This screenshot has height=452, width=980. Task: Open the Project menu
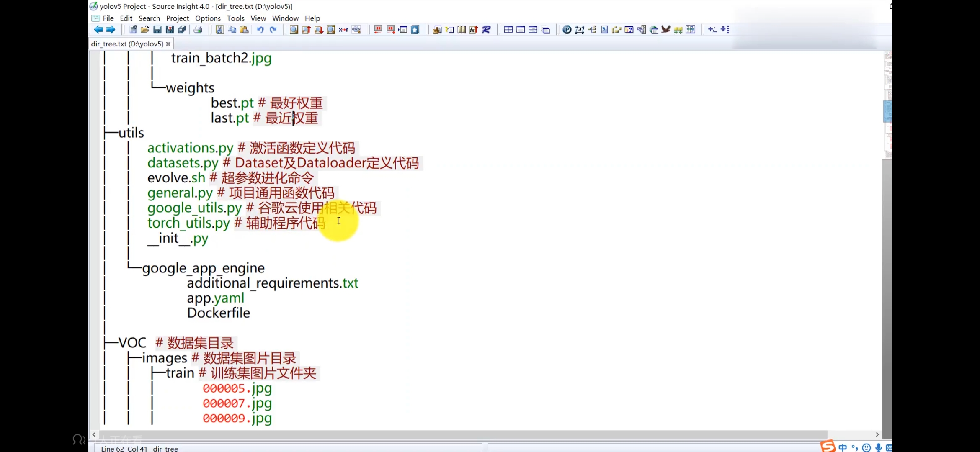[177, 18]
